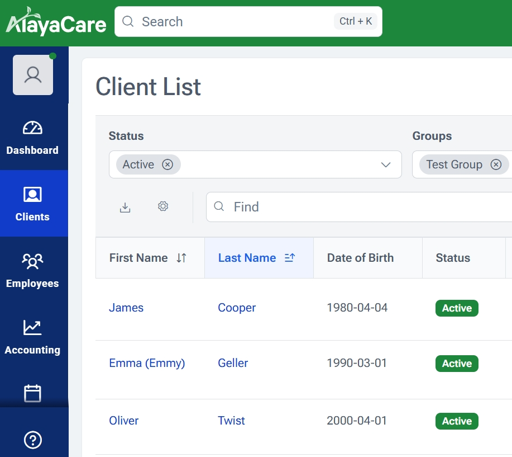
Task: Focus the global Search box
Action: click(x=248, y=22)
